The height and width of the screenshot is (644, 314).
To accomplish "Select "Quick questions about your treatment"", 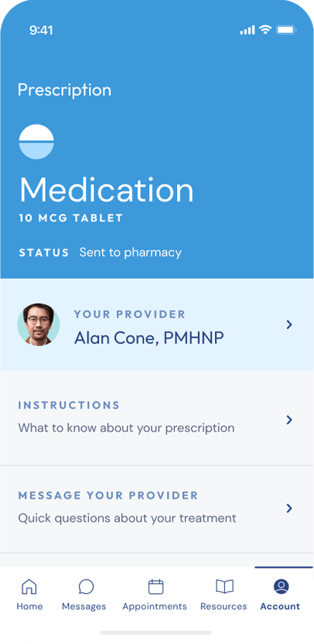I will point(127,518).
